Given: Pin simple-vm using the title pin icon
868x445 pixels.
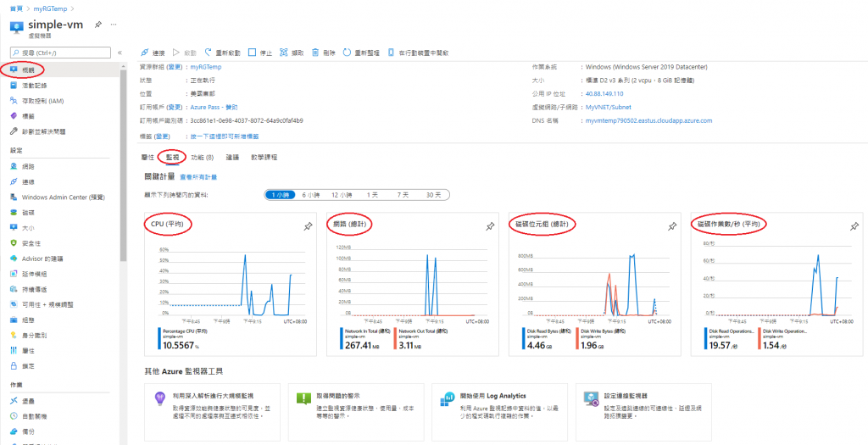Looking at the screenshot, I should pyautogui.click(x=98, y=25).
